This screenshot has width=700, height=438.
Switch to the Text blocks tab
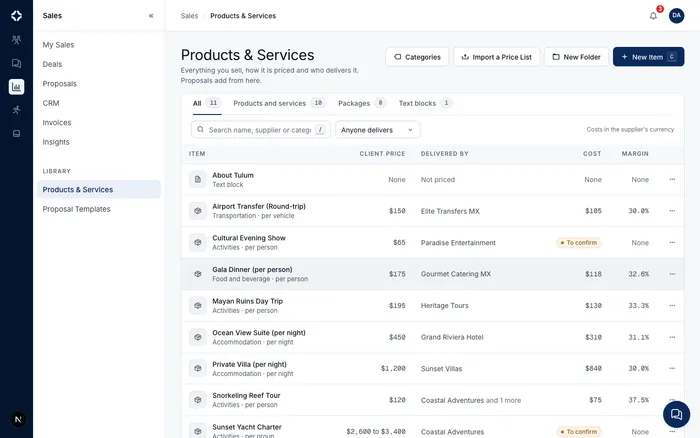point(425,103)
